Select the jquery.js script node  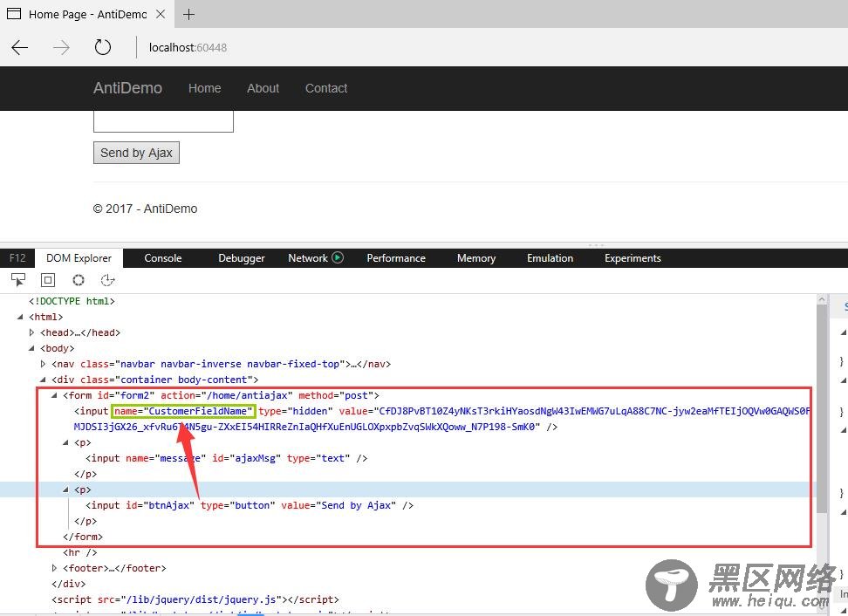tap(195, 599)
